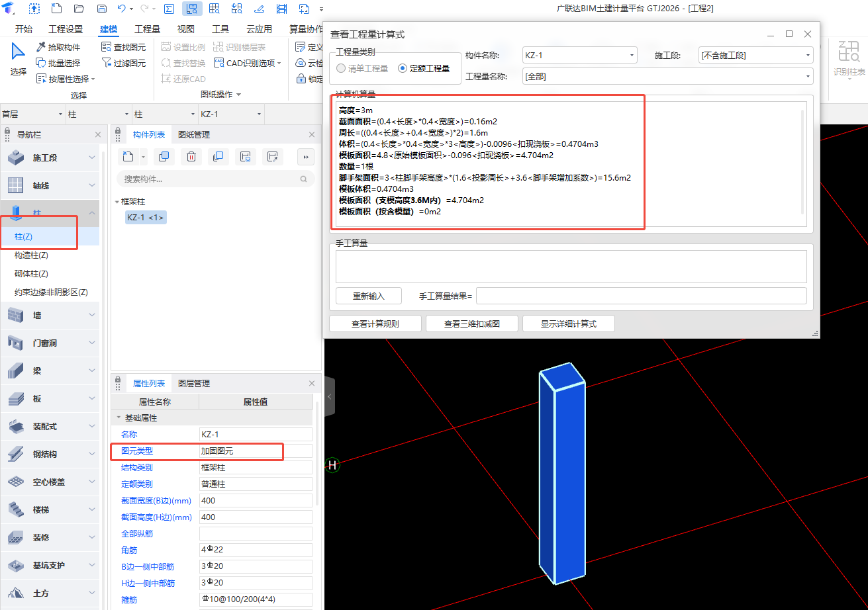The image size is (868, 610).
Task: Click the pencil edit icon in top bar
Action: coord(259,9)
